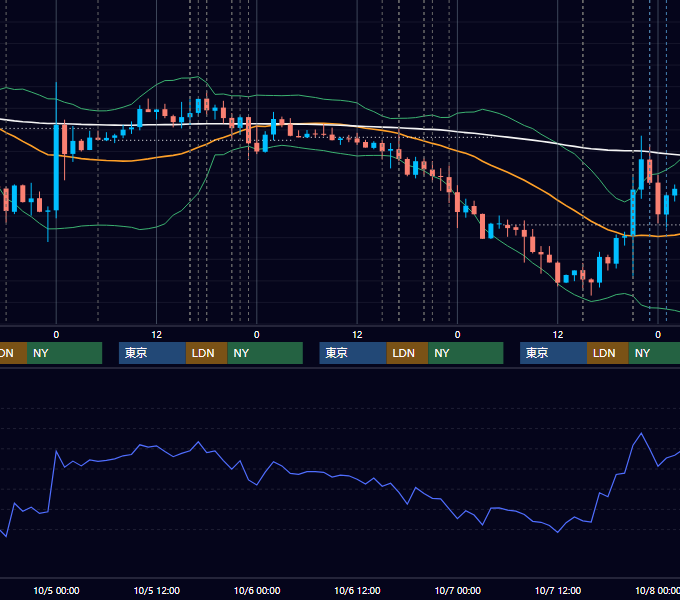The height and width of the screenshot is (600, 680).
Task: Select the NY session block following 10/7 LDN
Action: point(654,353)
